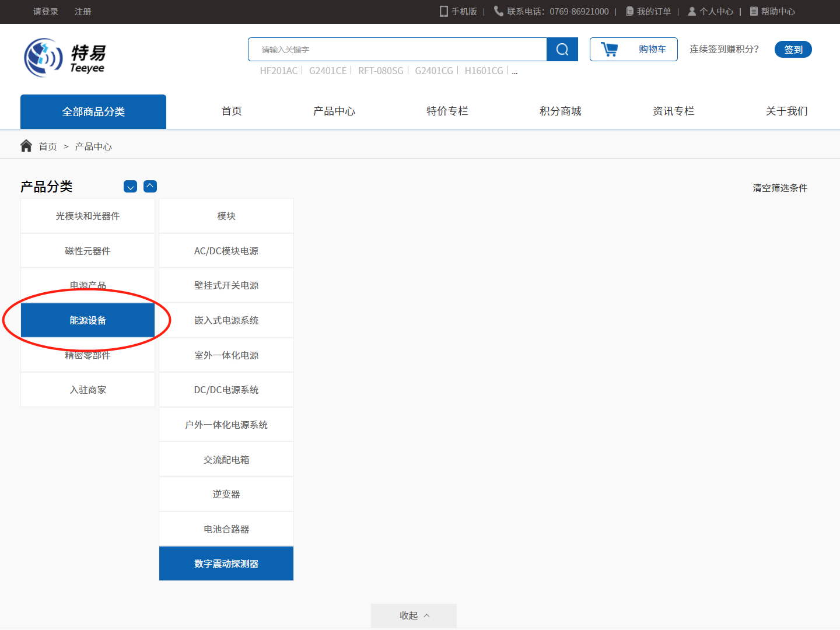
Task: Click the shopping cart icon
Action: (609, 50)
